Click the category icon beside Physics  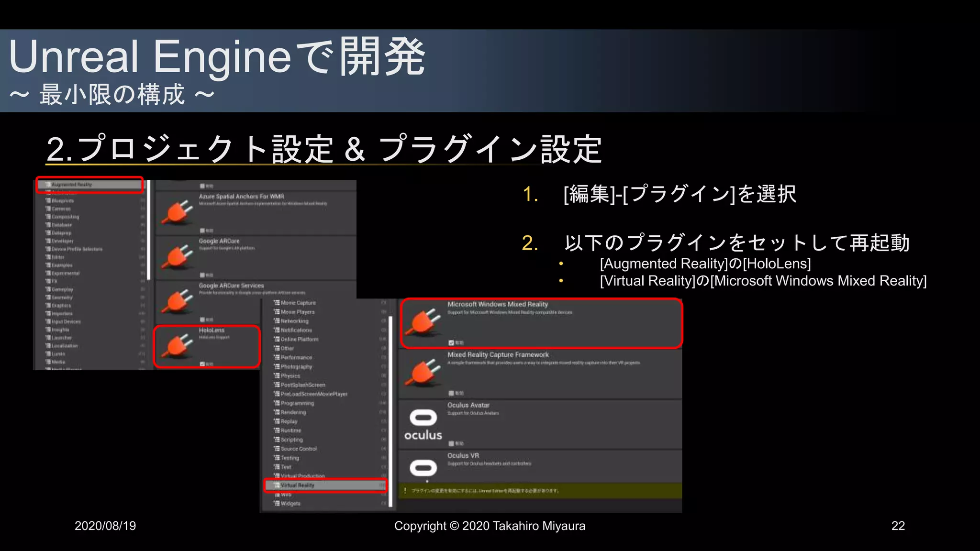277,376
